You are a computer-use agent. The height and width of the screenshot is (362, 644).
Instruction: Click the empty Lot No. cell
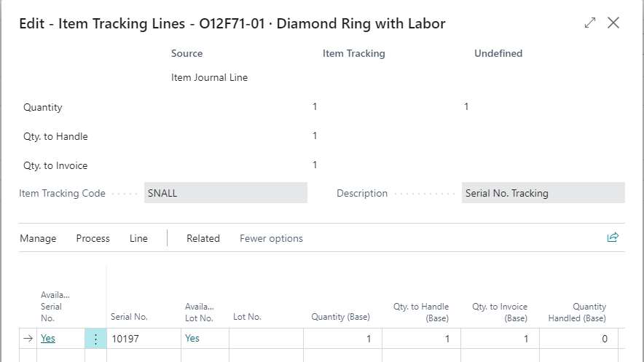266,339
